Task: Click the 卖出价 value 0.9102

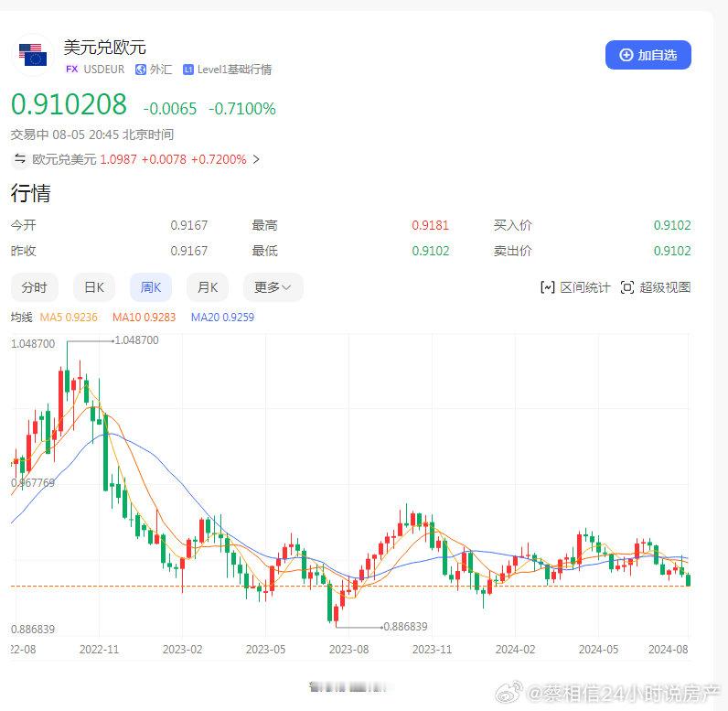Action: (672, 251)
